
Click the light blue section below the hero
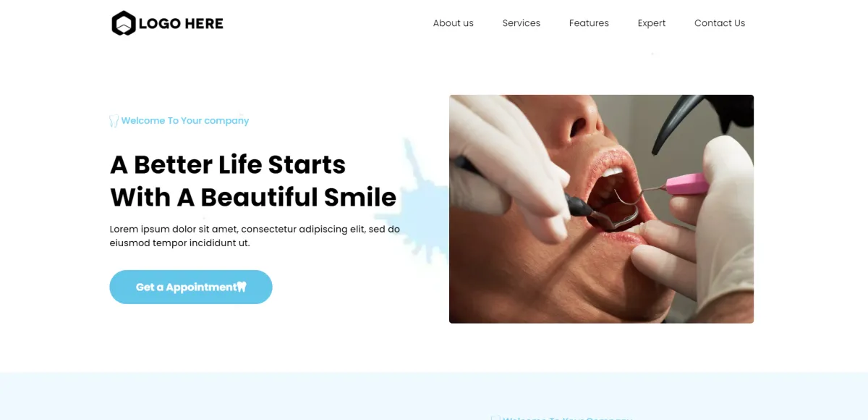point(434,396)
